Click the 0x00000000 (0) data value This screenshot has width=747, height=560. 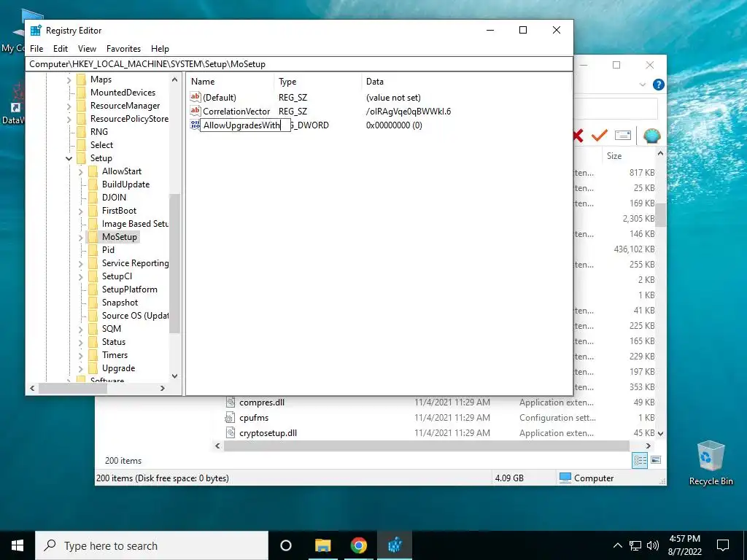(x=394, y=125)
